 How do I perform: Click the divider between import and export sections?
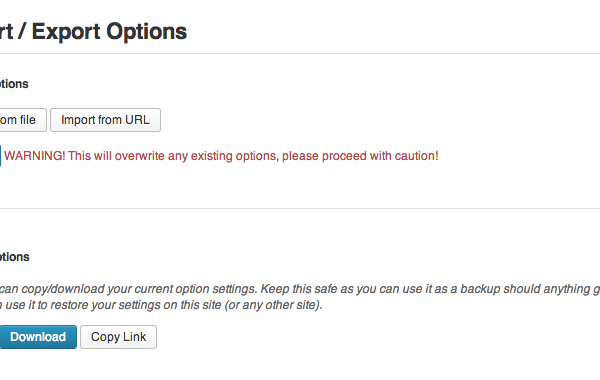[x=300, y=209]
